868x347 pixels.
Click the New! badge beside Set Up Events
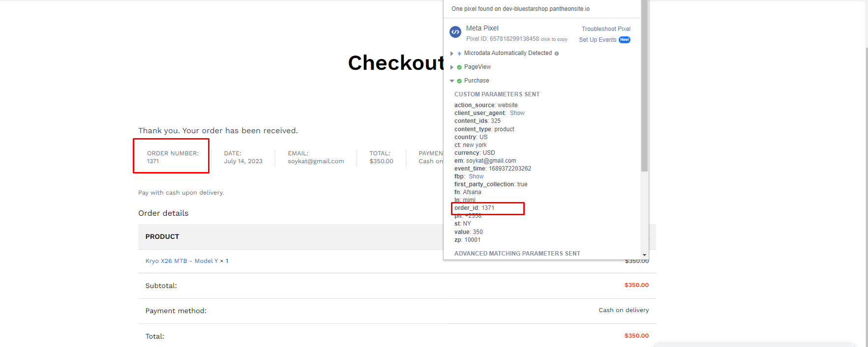(625, 40)
